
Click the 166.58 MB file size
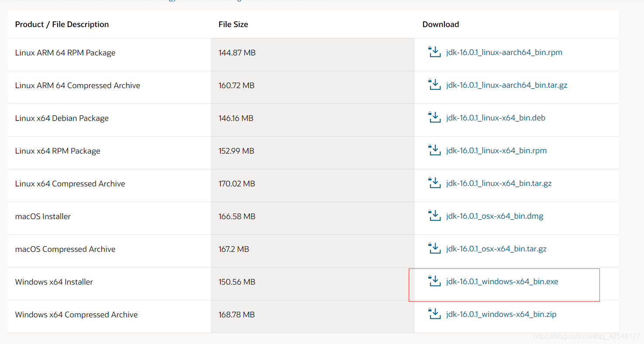coord(237,217)
